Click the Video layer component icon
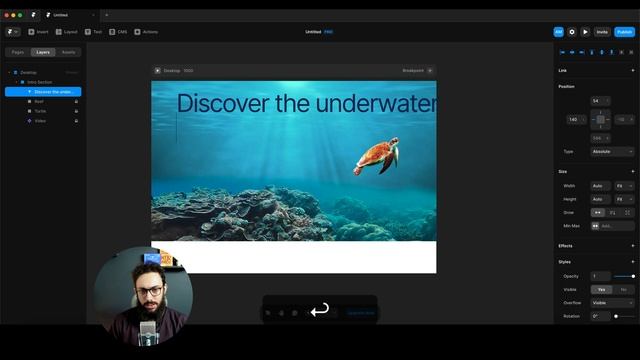The image size is (640, 360). coord(29,121)
